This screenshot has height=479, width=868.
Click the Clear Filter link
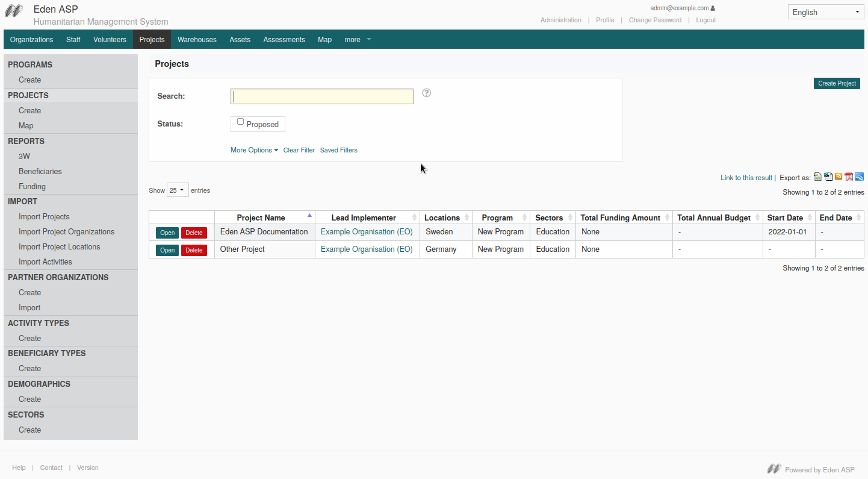[299, 150]
